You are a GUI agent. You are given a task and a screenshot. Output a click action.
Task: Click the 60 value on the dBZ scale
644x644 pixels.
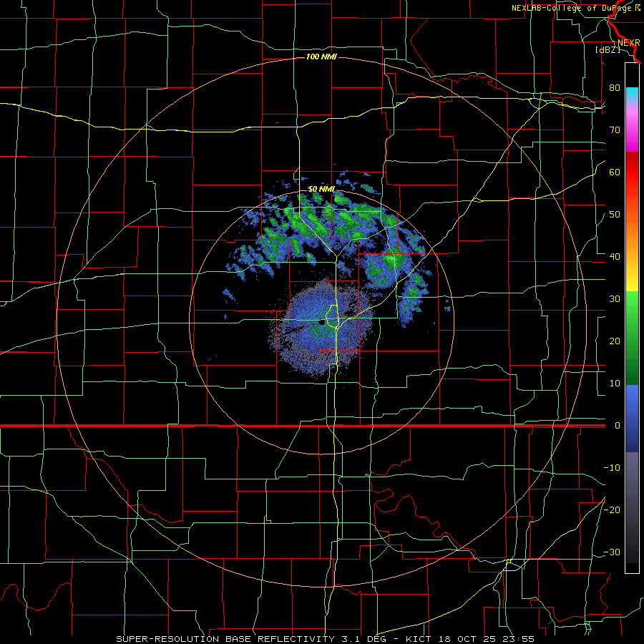tap(615, 172)
